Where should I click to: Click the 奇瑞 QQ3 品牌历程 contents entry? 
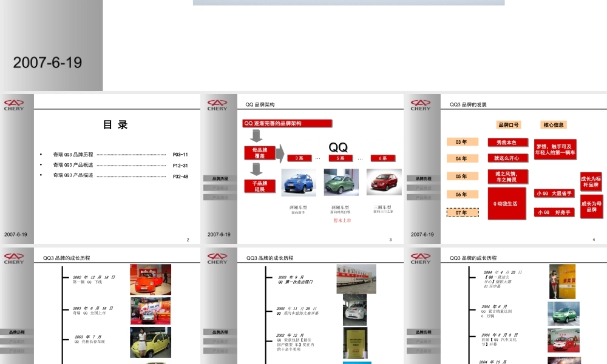(x=73, y=154)
